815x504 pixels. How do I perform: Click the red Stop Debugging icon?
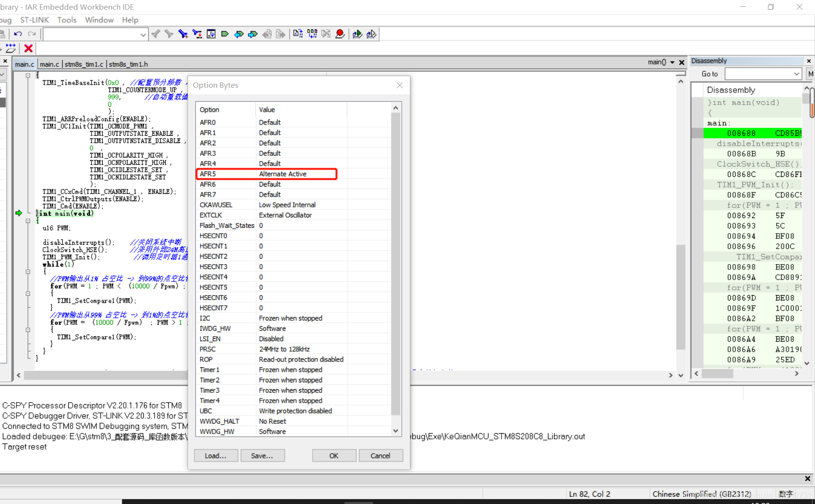click(28, 48)
